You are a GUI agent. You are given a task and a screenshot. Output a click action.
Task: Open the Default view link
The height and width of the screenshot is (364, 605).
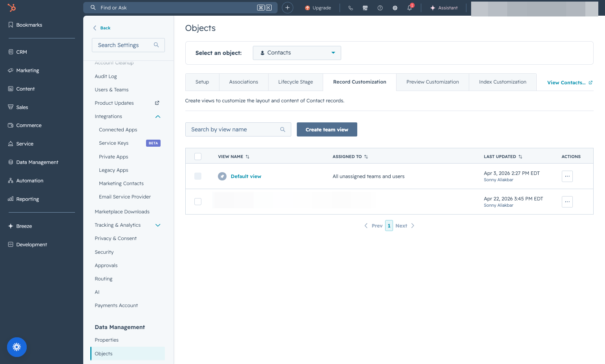coord(246,176)
